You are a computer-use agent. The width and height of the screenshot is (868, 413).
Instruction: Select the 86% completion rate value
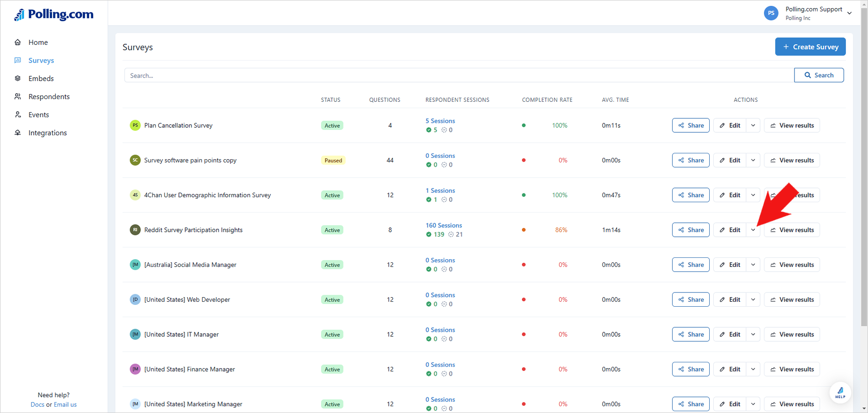[561, 230]
